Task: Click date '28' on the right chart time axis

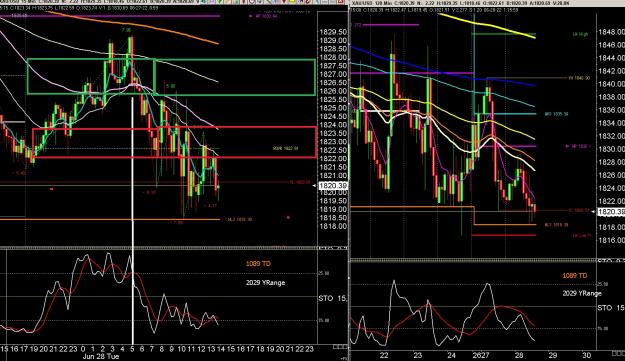Action: point(519,355)
